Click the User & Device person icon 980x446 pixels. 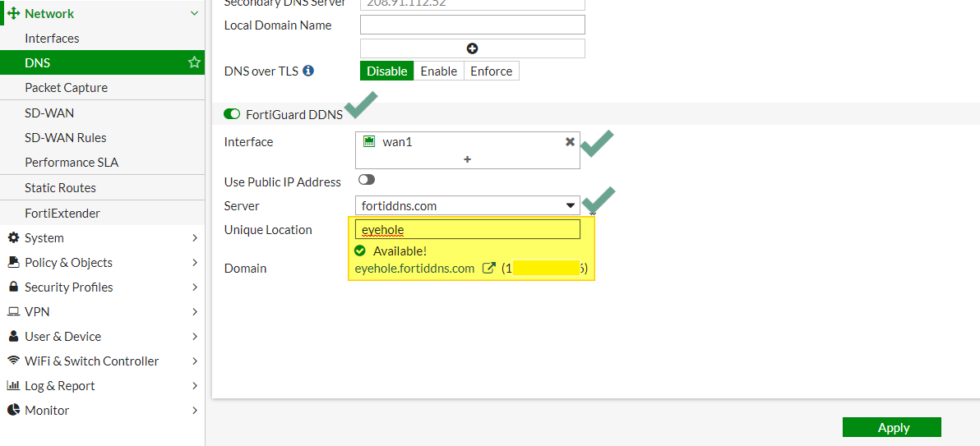pos(13,336)
